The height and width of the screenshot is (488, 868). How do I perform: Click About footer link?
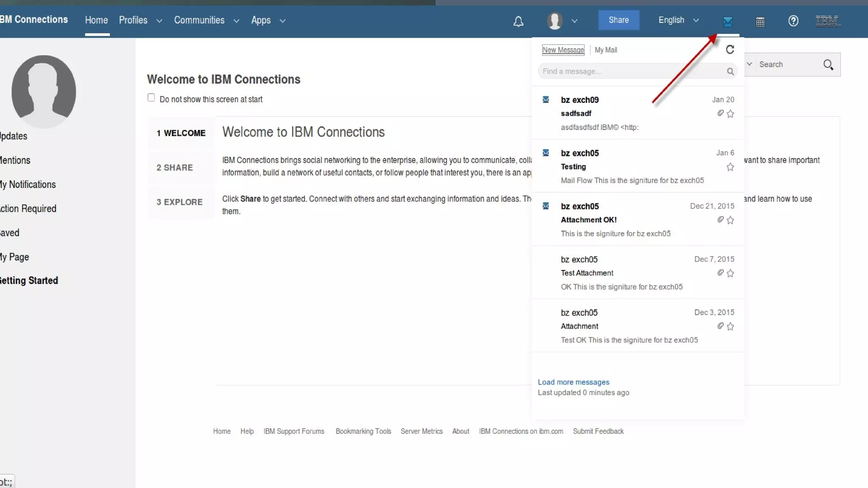(461, 431)
